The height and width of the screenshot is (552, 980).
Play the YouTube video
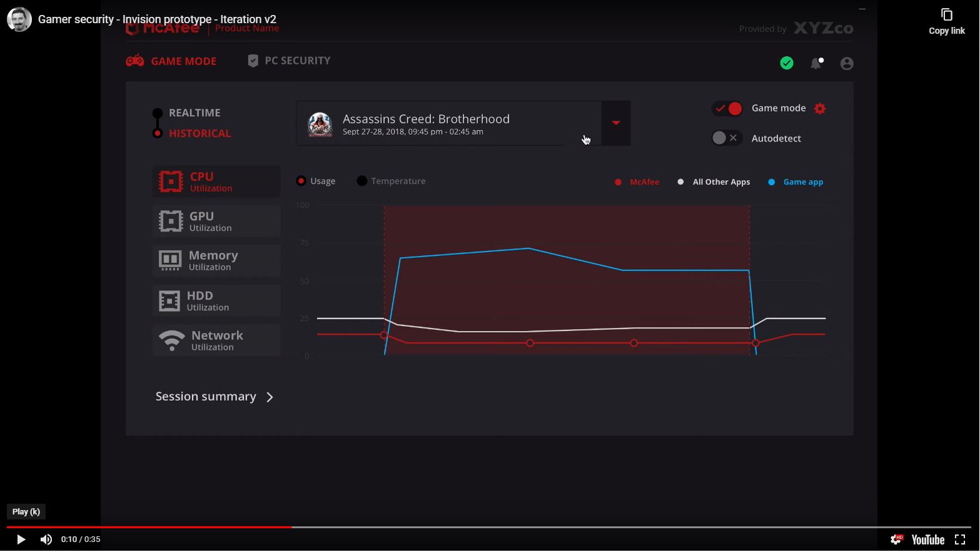[21, 539]
